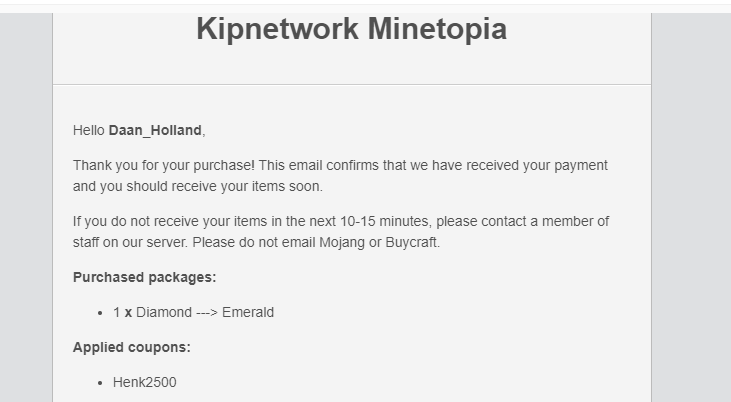Click the word Diamond in package
This screenshot has width=731, height=402.
click(164, 312)
